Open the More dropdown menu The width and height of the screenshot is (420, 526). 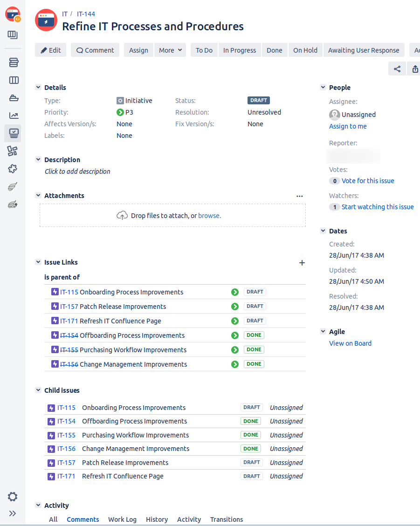click(x=170, y=50)
